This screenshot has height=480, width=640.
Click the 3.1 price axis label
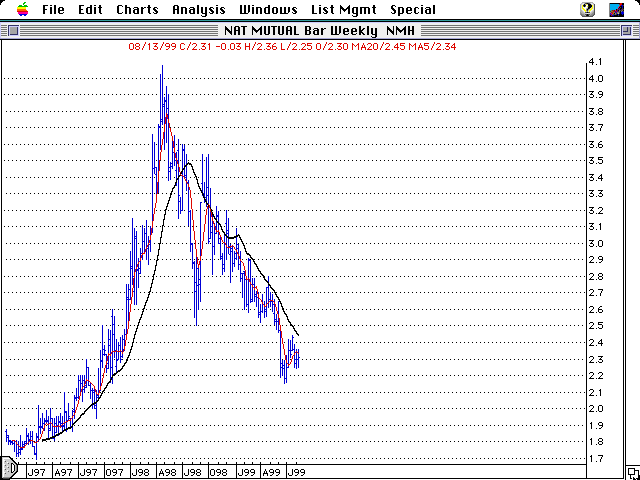point(595,227)
